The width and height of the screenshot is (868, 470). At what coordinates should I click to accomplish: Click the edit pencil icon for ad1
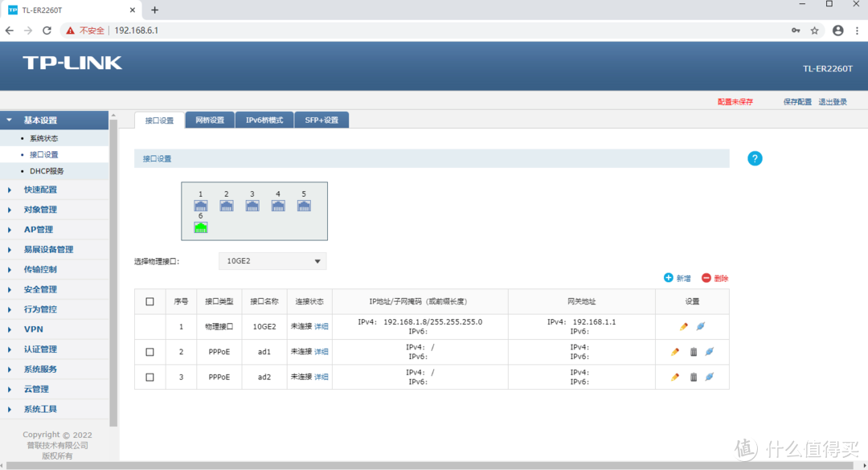(x=675, y=352)
